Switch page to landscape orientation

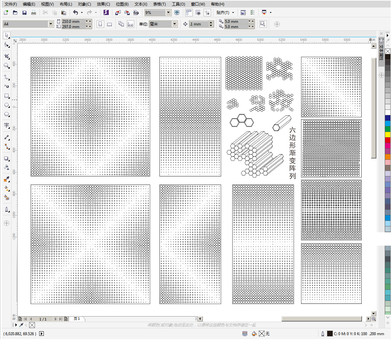pos(109,24)
